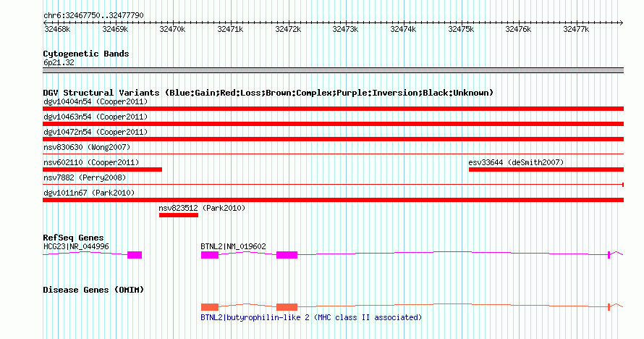Click the nsv823512 (Park2010) label
This screenshot has height=339, width=644.
[202, 208]
